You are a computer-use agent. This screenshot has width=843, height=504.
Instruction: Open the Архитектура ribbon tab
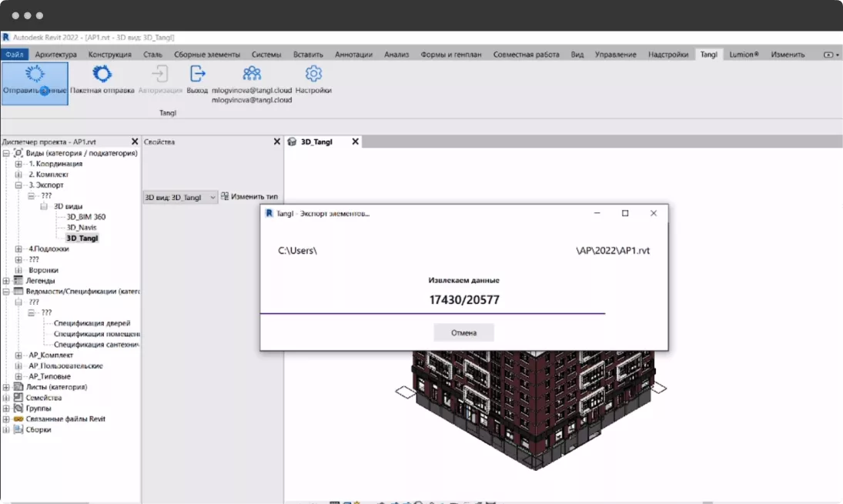[56, 55]
